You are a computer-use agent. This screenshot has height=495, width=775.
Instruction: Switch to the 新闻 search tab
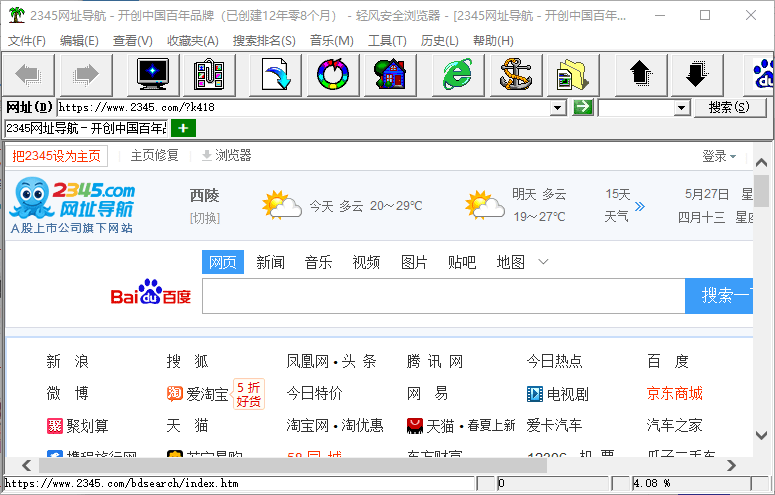pos(270,262)
